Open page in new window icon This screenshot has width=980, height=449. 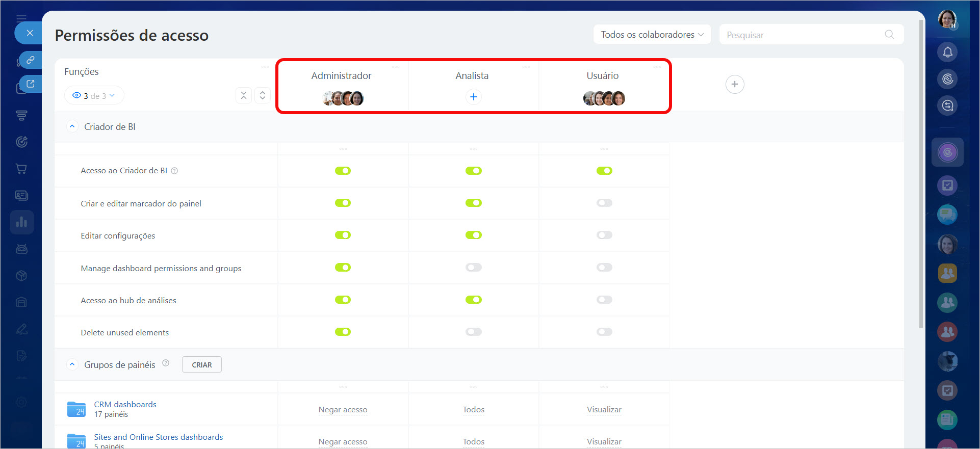[31, 84]
